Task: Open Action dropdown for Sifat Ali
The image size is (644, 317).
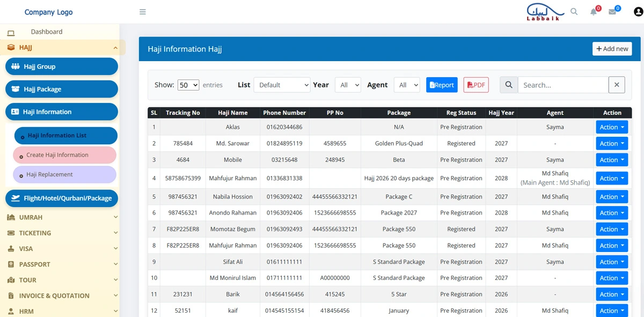Action: (612, 262)
